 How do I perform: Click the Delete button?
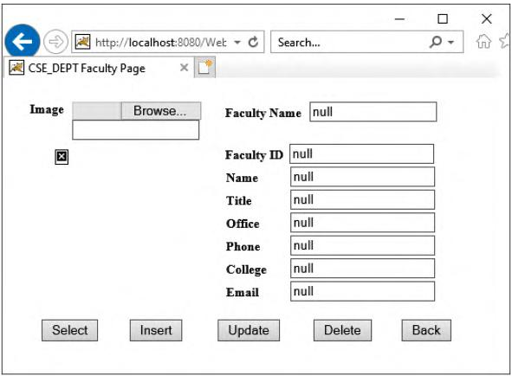pos(342,330)
